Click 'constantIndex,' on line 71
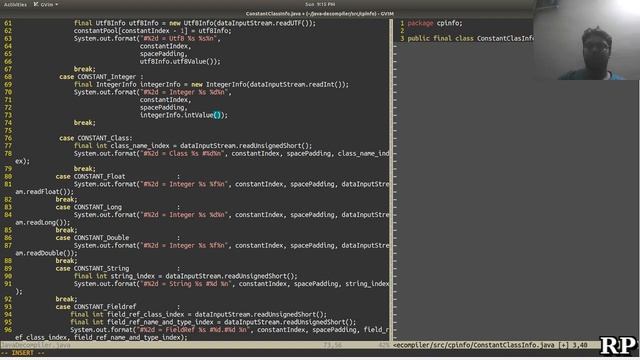 pyautogui.click(x=165, y=100)
